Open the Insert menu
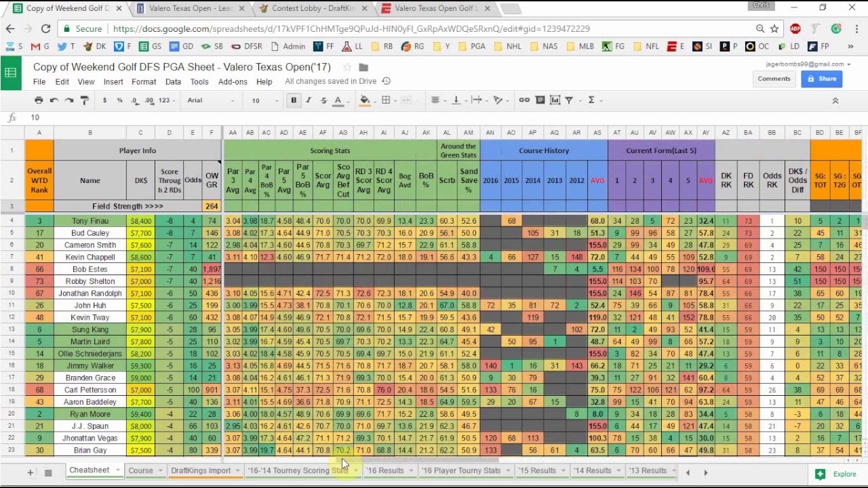The width and height of the screenshot is (868, 488). (x=113, y=82)
